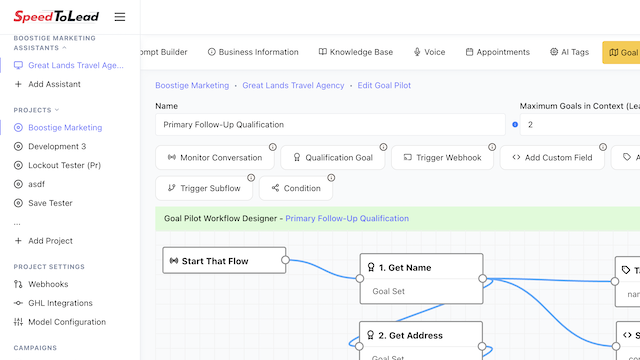Click Add Project in the sidebar
Image resolution: width=640 pixels, height=360 pixels.
coord(43,241)
